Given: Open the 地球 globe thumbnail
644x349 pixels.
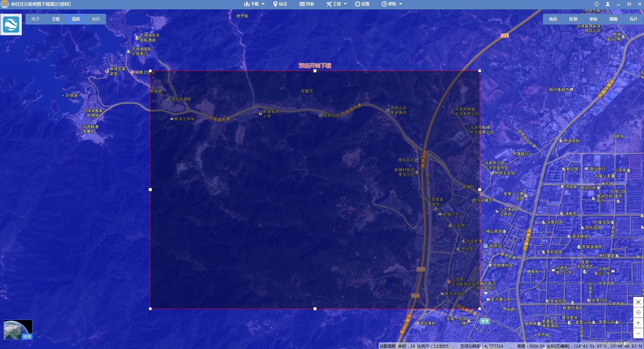Looking at the screenshot, I should [x=18, y=330].
